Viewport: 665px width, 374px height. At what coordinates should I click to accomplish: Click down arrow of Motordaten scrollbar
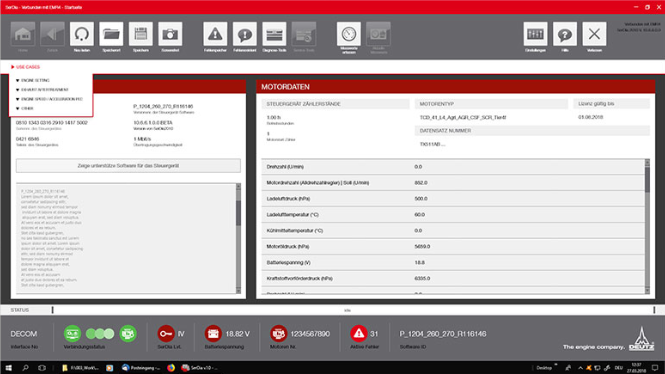pos(647,290)
